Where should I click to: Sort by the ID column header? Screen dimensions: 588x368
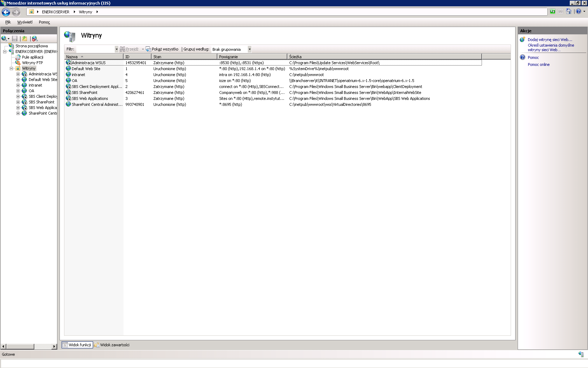pos(138,56)
